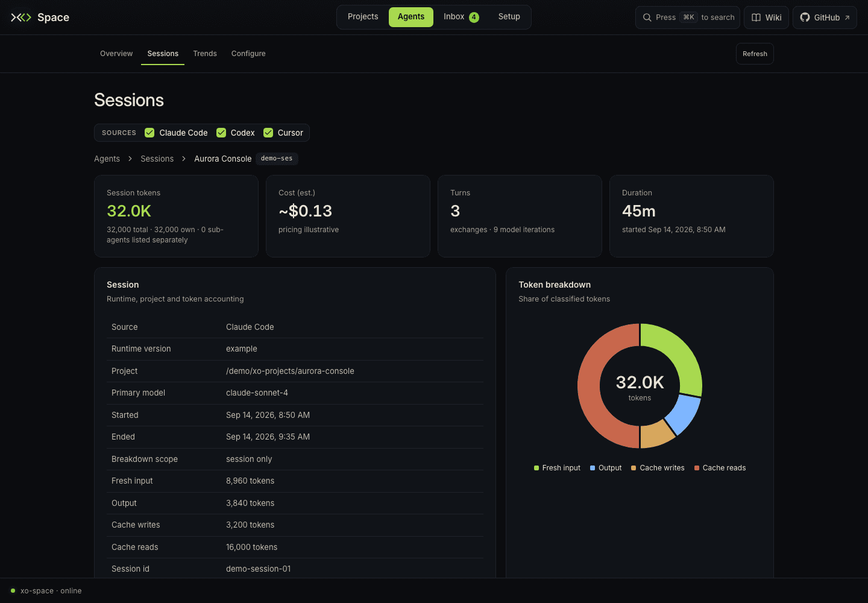Click the 45m duration value

pos(639,211)
